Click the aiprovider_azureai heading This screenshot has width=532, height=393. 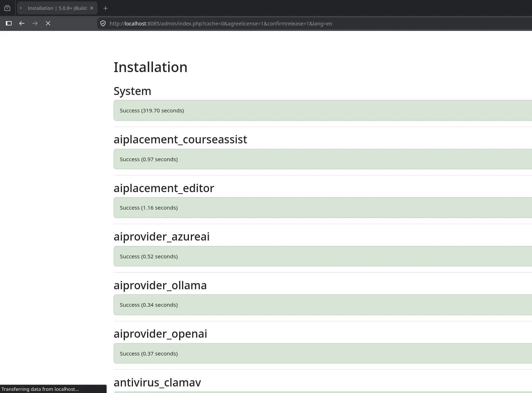[162, 237]
